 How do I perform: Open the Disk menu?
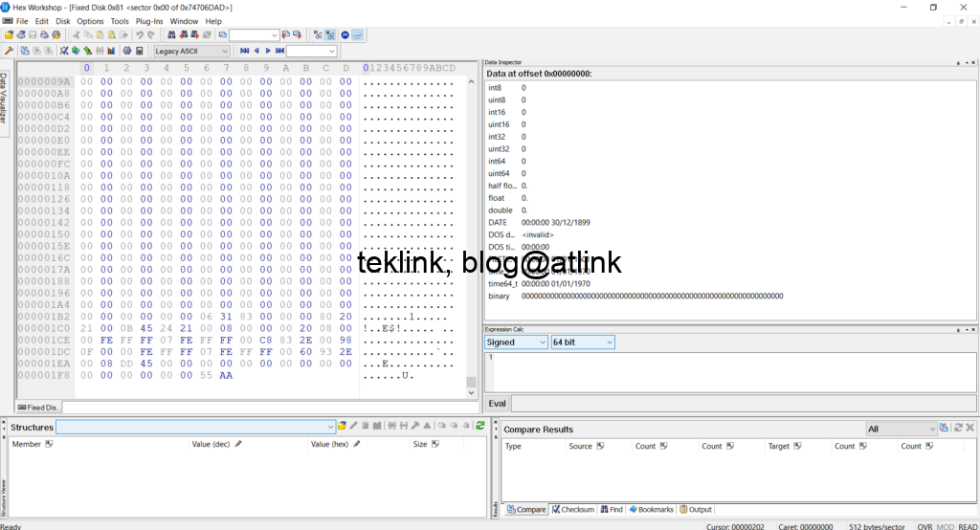(x=63, y=21)
